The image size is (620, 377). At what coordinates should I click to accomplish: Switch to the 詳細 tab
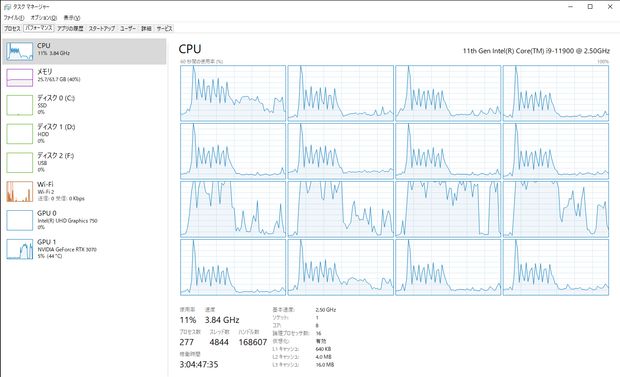[146, 28]
